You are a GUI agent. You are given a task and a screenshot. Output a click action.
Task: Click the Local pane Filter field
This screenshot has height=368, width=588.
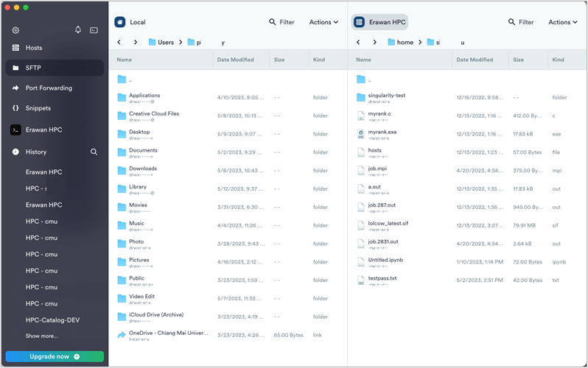(x=281, y=22)
